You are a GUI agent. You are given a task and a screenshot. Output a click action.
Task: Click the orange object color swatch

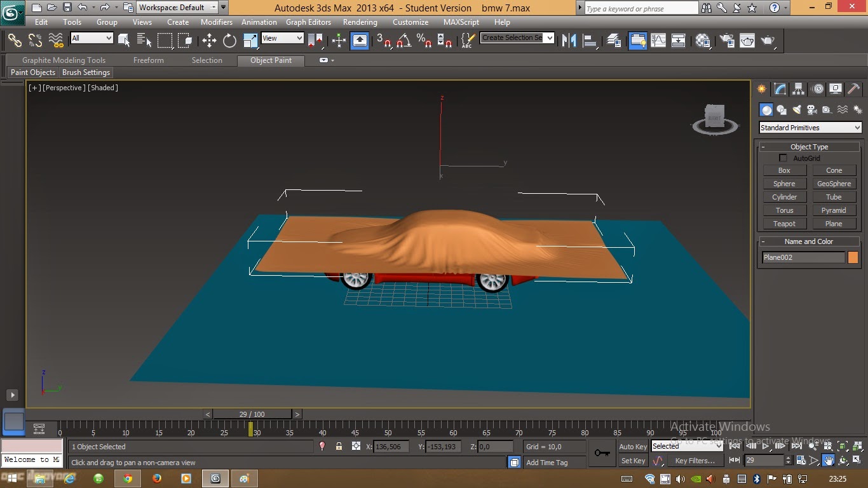tap(853, 257)
